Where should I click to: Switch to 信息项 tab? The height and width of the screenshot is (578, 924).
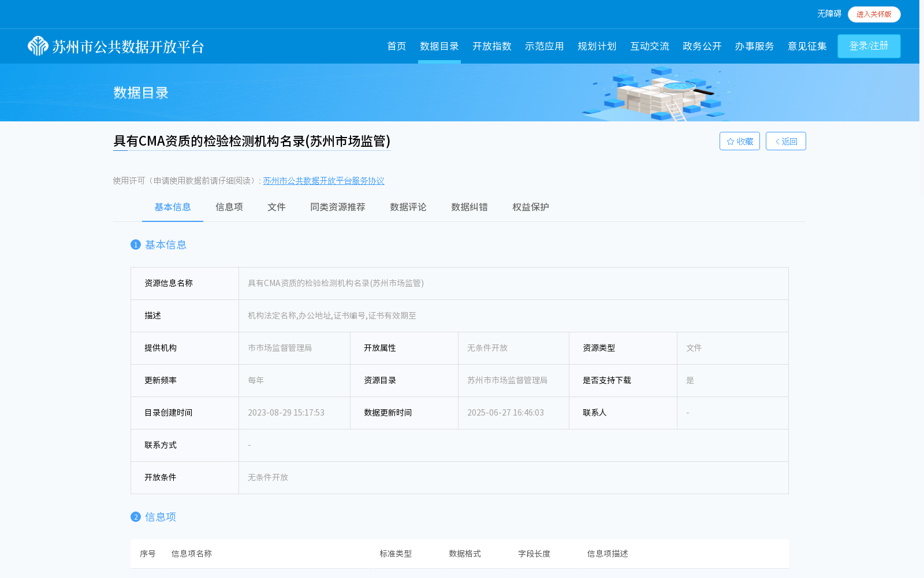tap(229, 207)
